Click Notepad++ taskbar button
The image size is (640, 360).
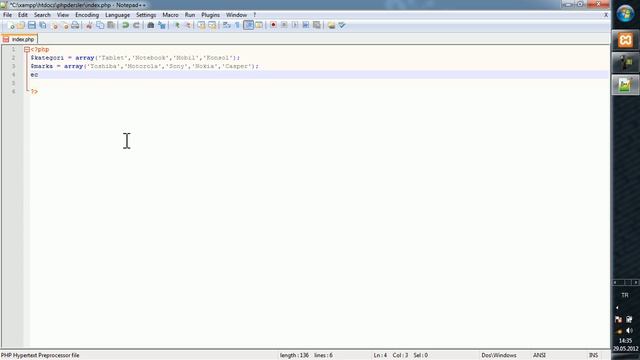[625, 85]
